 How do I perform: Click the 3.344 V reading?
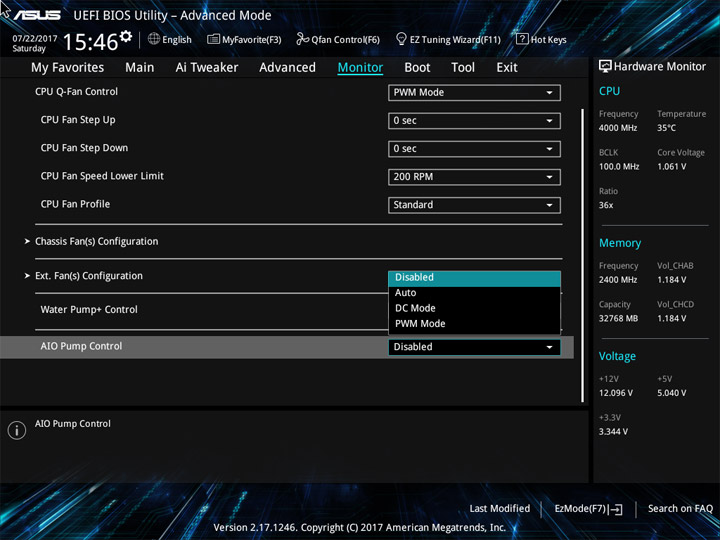613,432
